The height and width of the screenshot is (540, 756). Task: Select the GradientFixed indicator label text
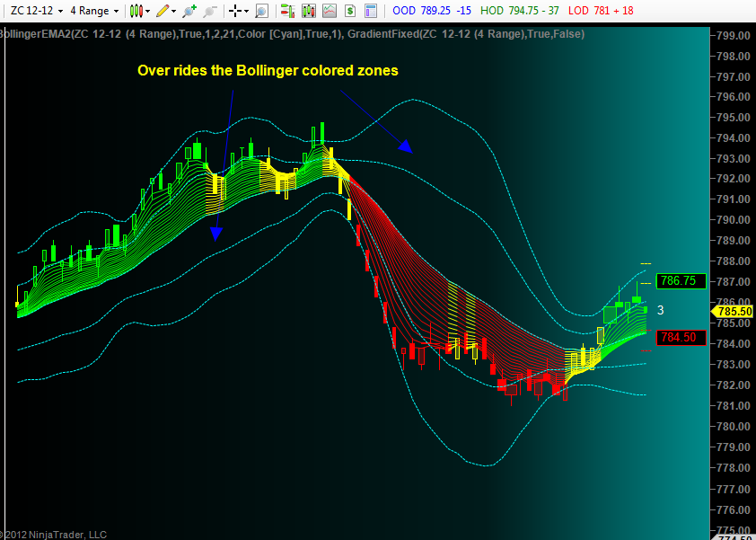466,34
